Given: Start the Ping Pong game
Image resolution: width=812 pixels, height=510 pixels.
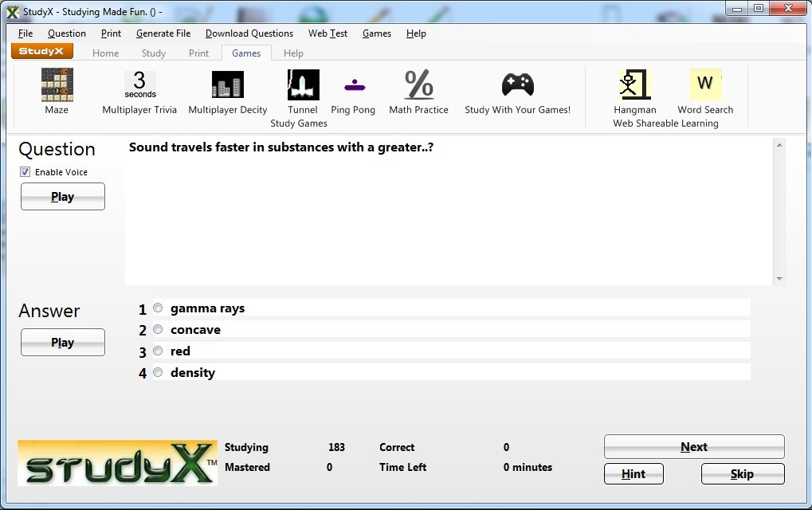Looking at the screenshot, I should (355, 85).
